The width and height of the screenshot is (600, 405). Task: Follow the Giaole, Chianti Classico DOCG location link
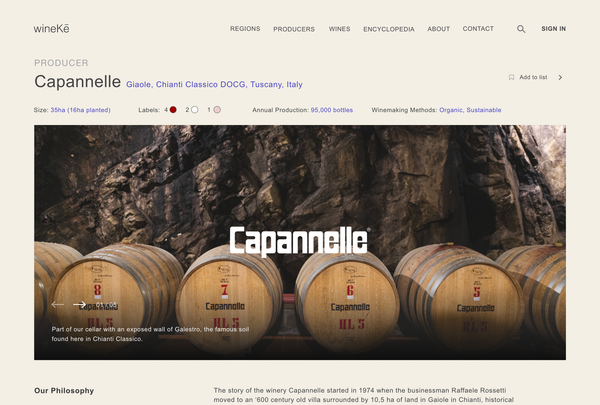tap(214, 84)
